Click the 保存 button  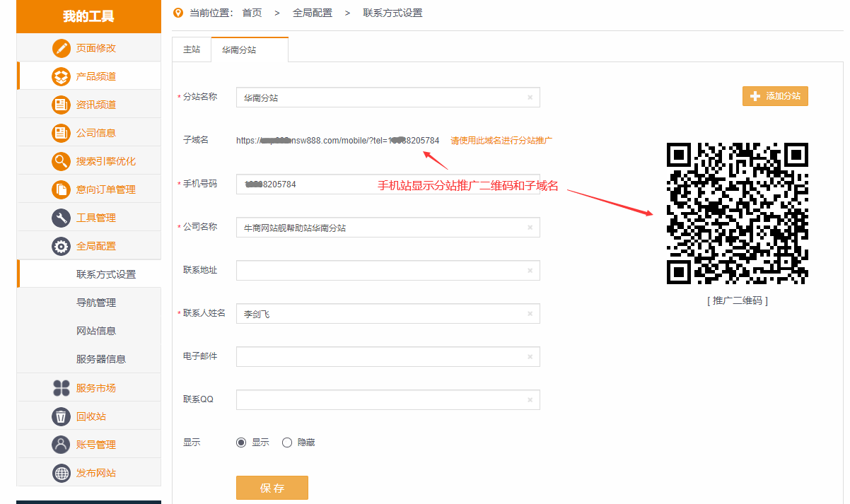272,488
